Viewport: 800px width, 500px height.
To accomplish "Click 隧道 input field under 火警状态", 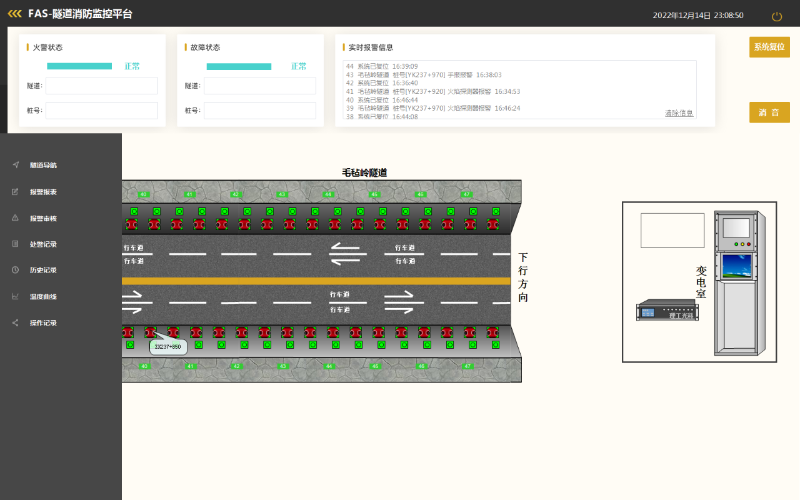I will (x=101, y=86).
